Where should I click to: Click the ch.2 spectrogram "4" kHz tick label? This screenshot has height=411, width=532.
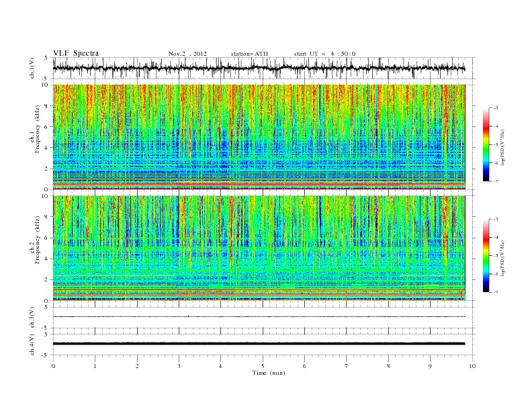pos(46,259)
